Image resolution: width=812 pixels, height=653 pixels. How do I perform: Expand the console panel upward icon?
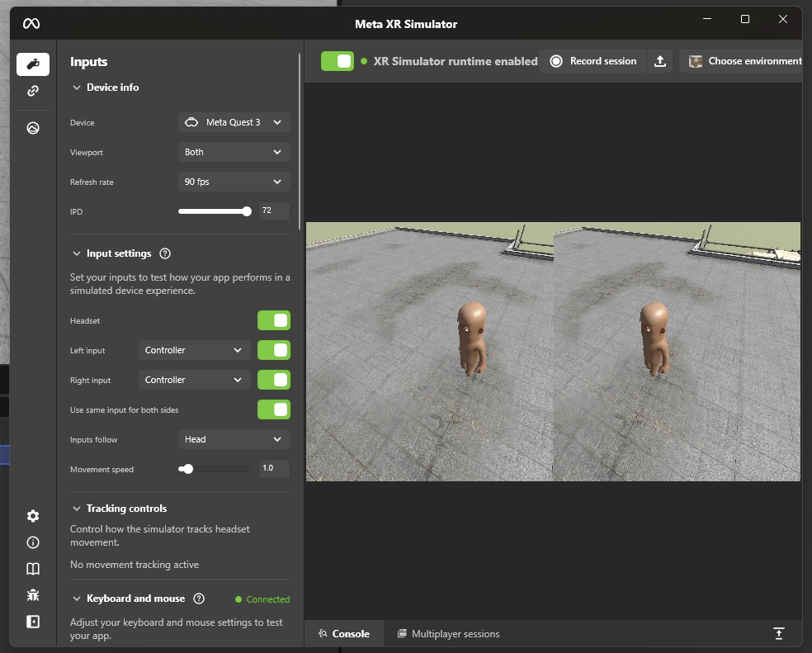pyautogui.click(x=778, y=633)
